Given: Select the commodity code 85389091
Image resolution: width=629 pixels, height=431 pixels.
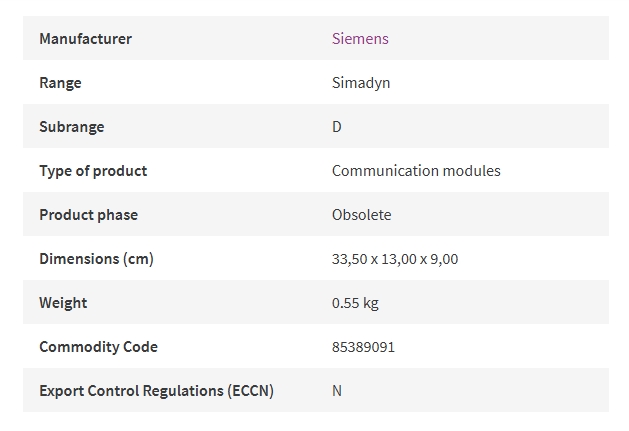Looking at the screenshot, I should click(363, 347).
